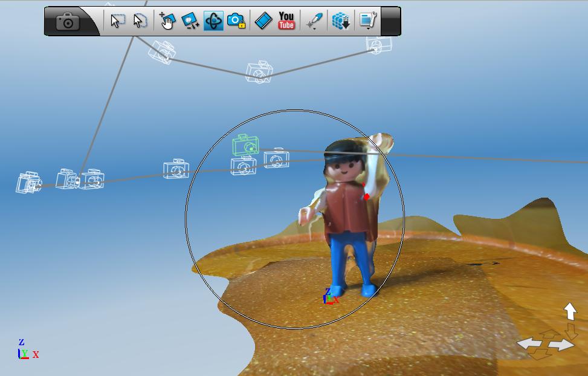This screenshot has width=588, height=376.
Task: Click the mesh quality cube icon
Action: point(341,21)
